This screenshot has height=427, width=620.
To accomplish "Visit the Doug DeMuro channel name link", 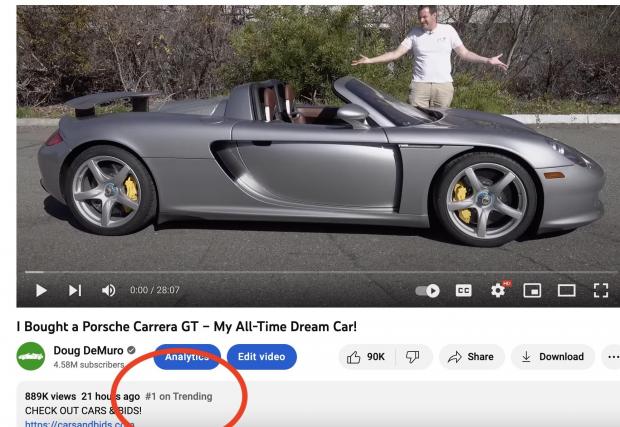I will (89, 350).
